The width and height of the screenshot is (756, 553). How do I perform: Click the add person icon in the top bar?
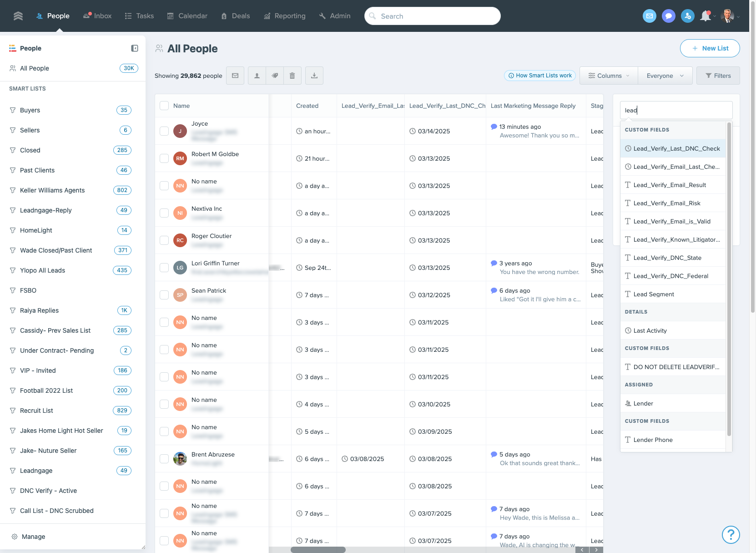click(x=688, y=16)
